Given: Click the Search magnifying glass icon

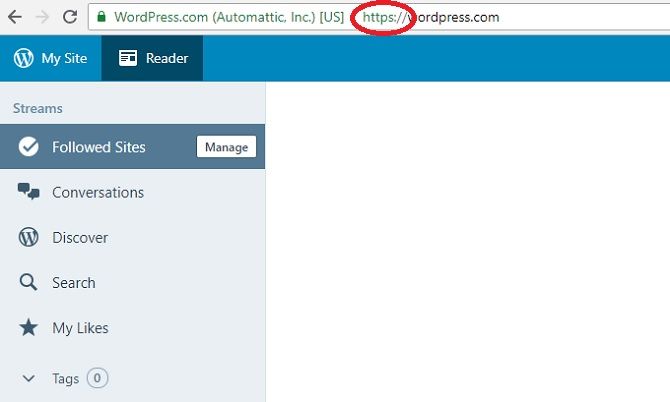Looking at the screenshot, I should (x=29, y=283).
